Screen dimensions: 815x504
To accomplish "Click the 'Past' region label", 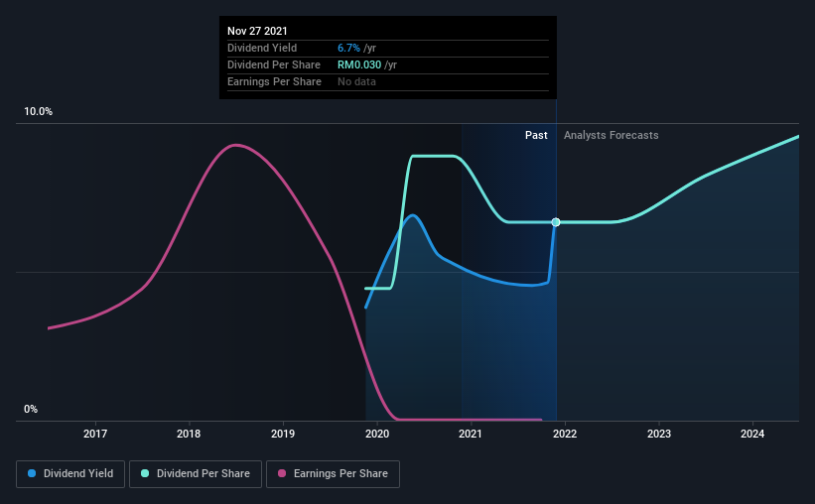I will pyautogui.click(x=536, y=135).
